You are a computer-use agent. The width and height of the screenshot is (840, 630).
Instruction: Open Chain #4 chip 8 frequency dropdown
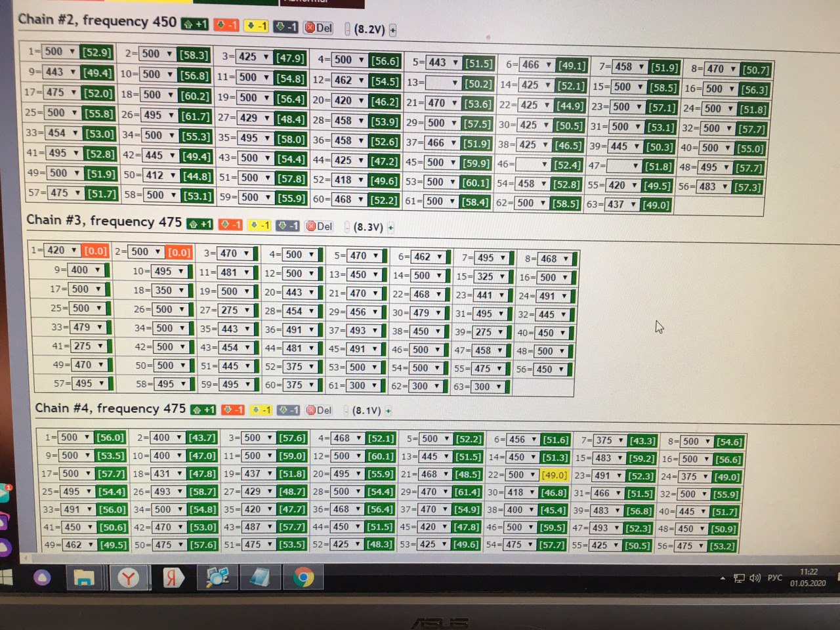(696, 442)
